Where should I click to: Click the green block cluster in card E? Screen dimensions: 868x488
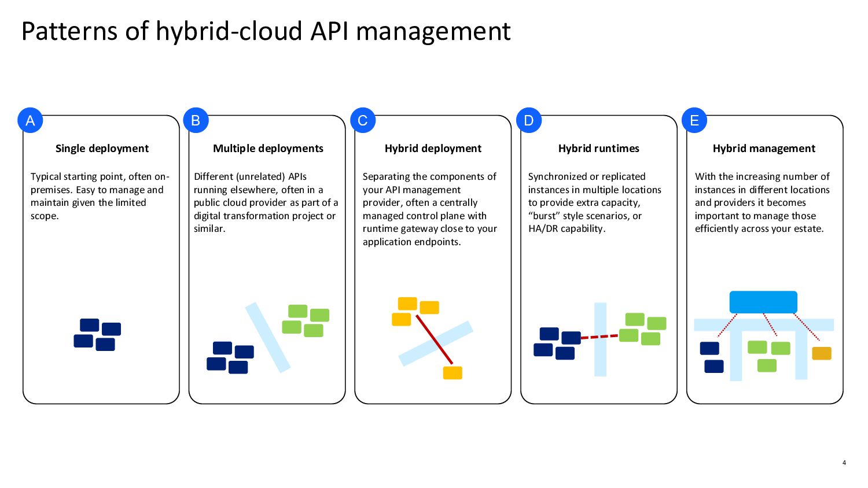click(x=769, y=356)
